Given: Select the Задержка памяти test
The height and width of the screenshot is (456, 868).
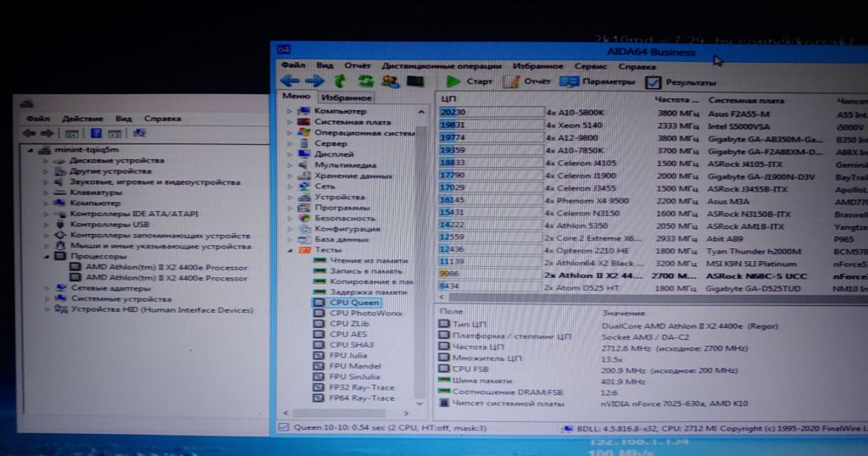Looking at the screenshot, I should [368, 292].
